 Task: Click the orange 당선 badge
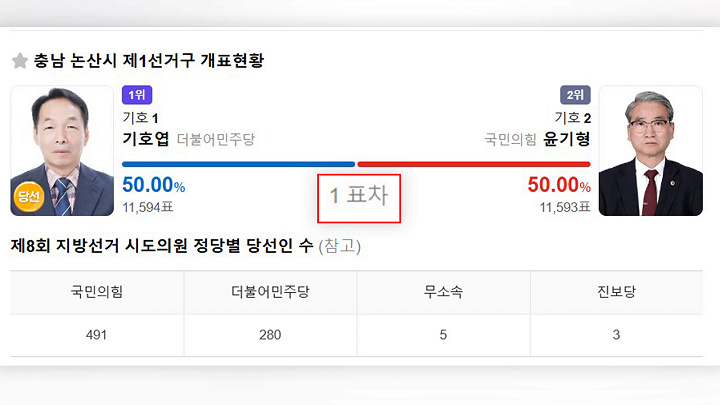click(28, 197)
